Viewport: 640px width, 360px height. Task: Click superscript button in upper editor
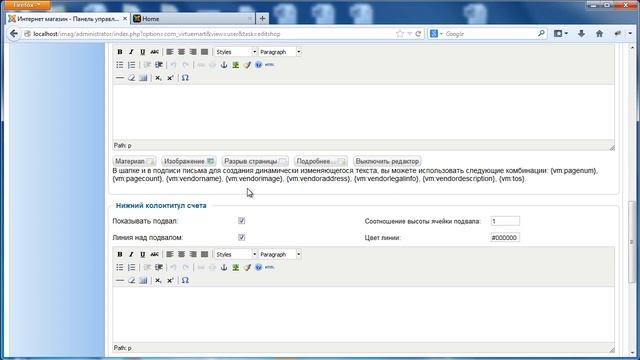pos(170,78)
